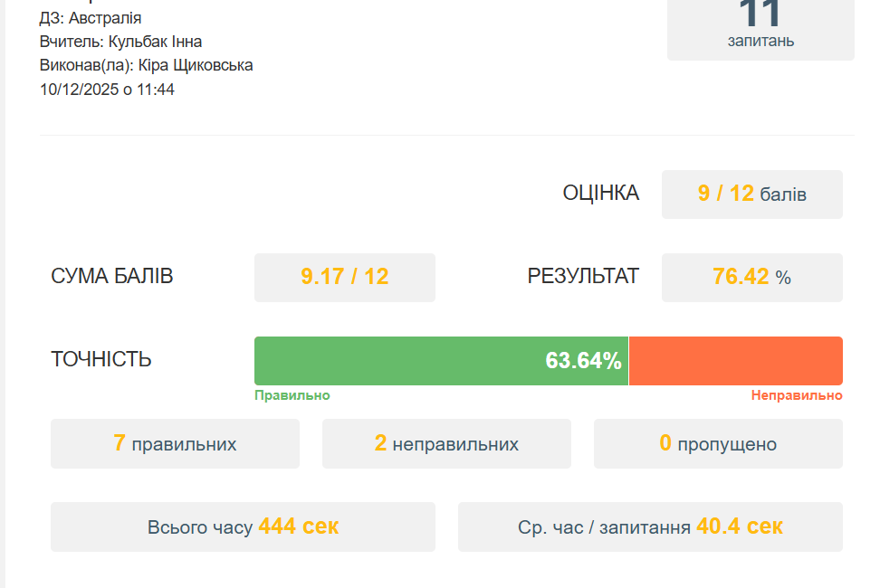This screenshot has width=880, height=588.
Task: Click the green correct-answers accuracy bar
Action: pyautogui.click(x=441, y=361)
